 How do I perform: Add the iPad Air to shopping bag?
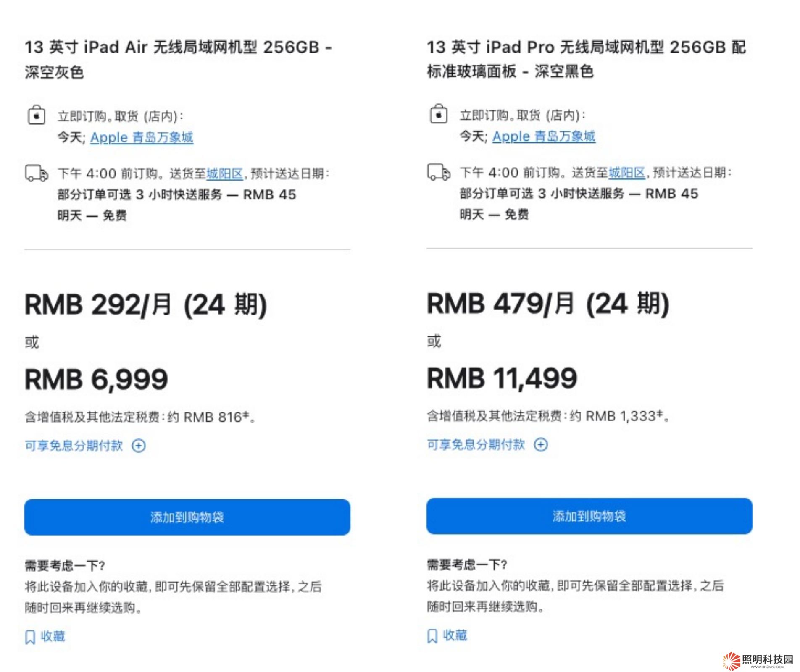187,517
